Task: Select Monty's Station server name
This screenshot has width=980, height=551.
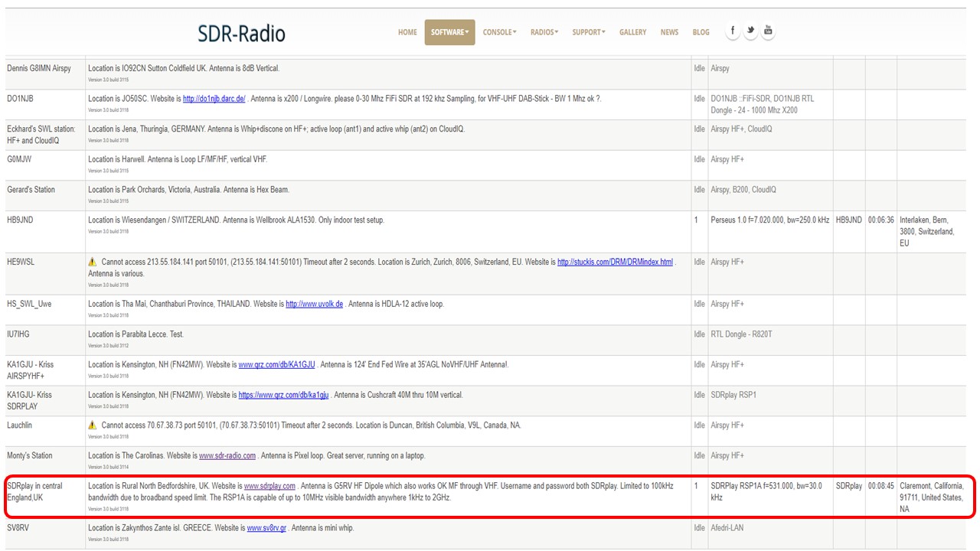Action: [30, 455]
